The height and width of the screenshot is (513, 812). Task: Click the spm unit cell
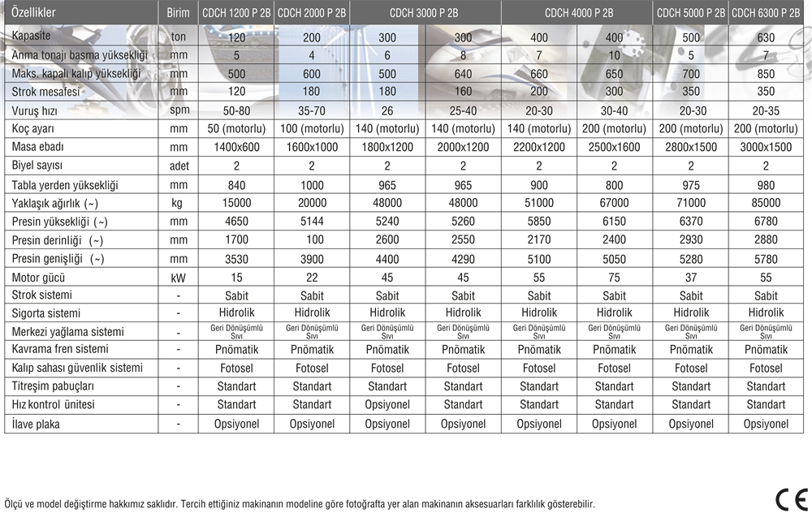[x=179, y=110]
